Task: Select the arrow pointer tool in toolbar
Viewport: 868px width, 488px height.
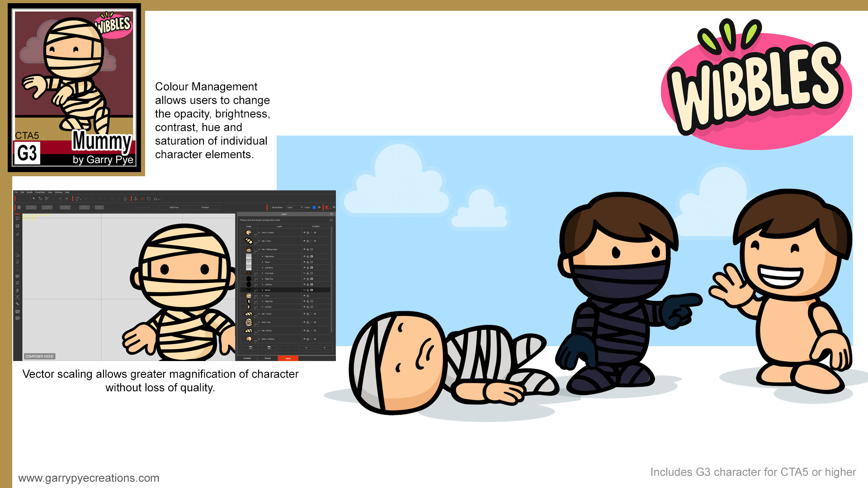Action: [34, 198]
